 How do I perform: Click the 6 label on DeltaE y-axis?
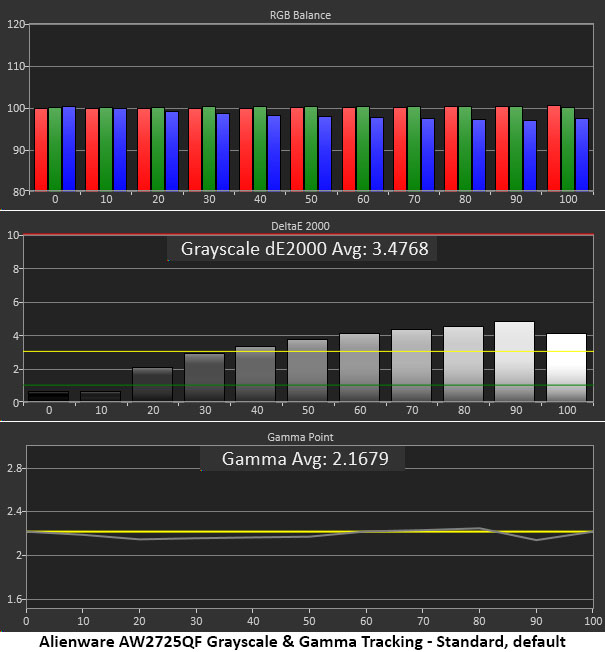16,302
